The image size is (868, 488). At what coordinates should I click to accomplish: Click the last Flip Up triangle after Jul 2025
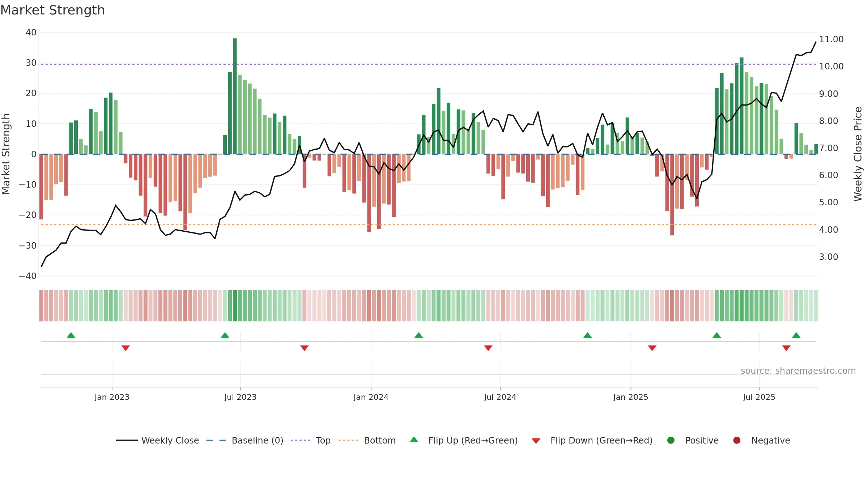pos(796,335)
